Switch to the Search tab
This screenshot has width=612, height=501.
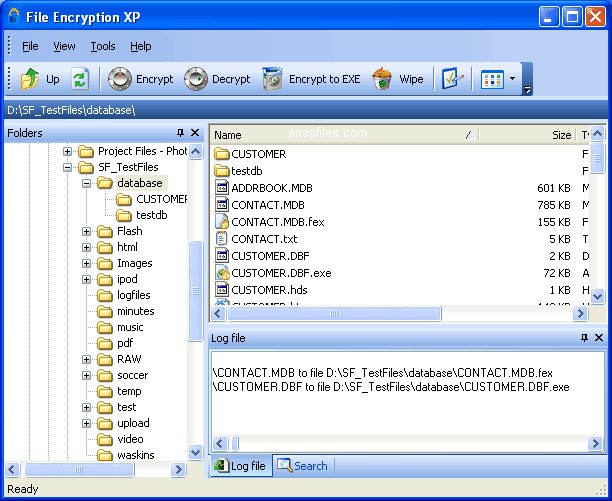[302, 465]
